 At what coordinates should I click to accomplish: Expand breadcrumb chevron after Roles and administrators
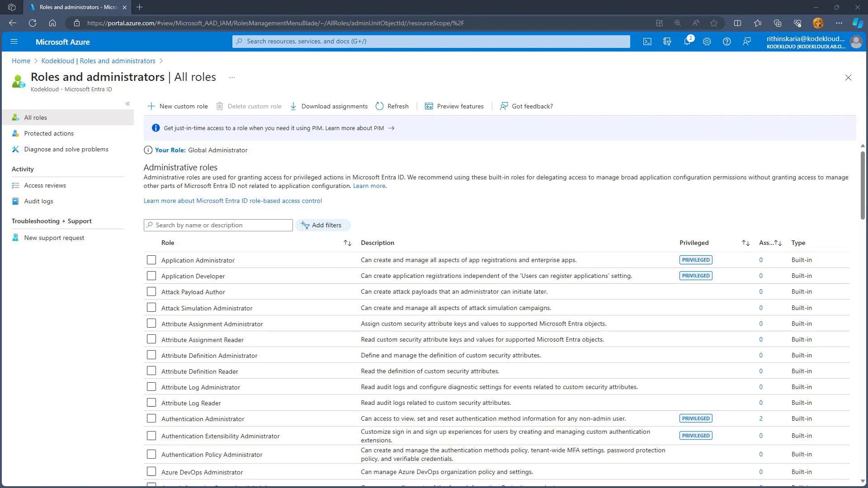161,61
